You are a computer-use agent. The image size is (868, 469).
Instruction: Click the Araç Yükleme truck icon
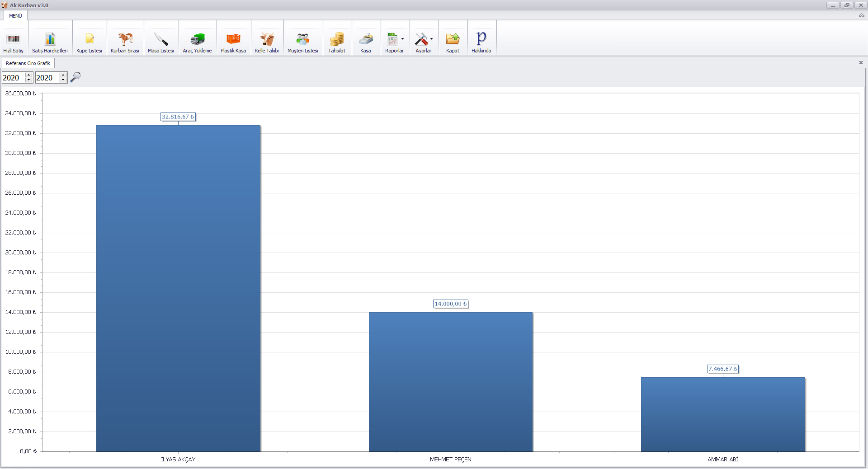(x=197, y=40)
